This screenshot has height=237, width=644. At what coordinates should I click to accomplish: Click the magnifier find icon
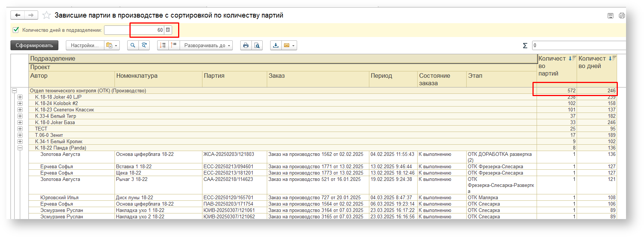click(x=133, y=45)
